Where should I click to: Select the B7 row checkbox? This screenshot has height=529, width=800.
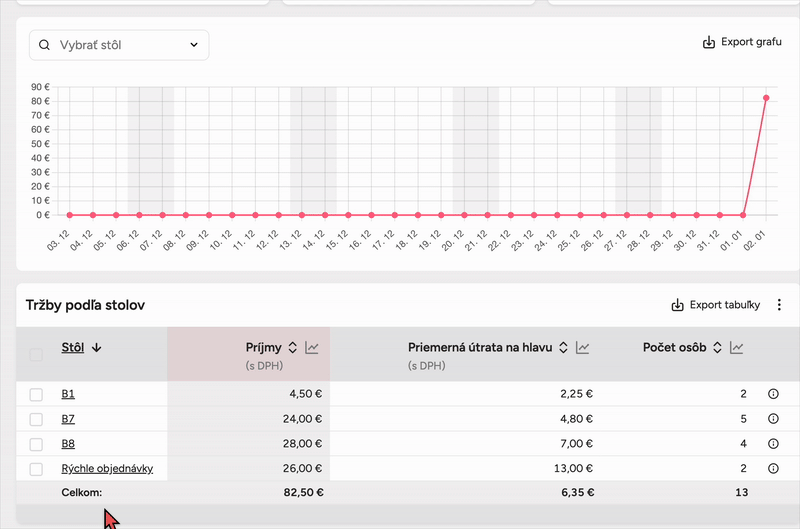click(x=36, y=419)
